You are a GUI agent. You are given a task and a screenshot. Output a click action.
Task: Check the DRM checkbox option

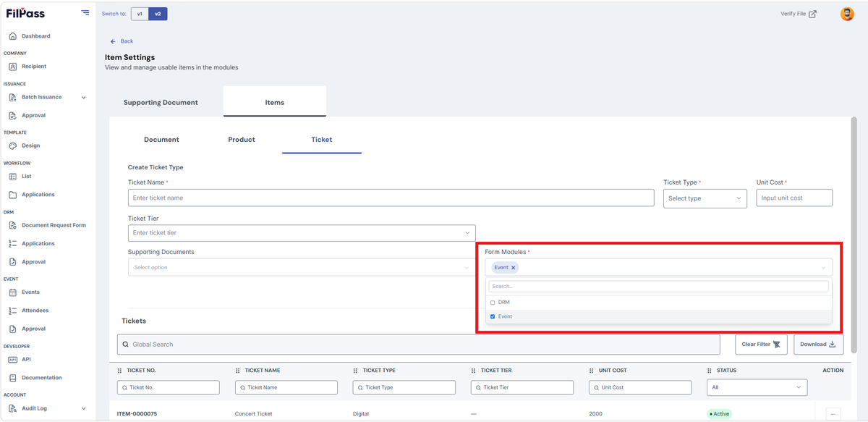coord(493,303)
